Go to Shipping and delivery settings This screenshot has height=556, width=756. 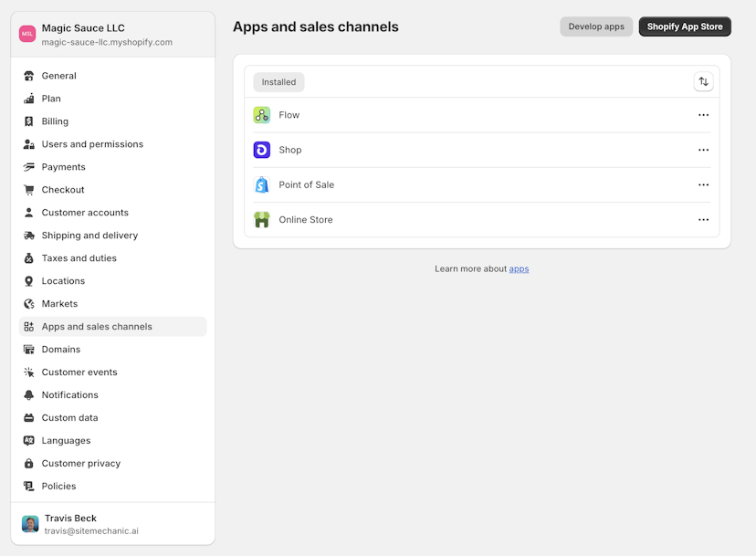click(x=89, y=236)
